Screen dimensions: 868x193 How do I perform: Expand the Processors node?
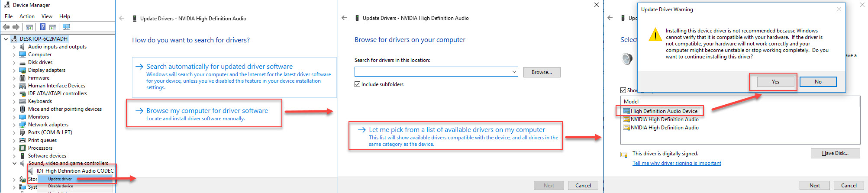[14, 148]
